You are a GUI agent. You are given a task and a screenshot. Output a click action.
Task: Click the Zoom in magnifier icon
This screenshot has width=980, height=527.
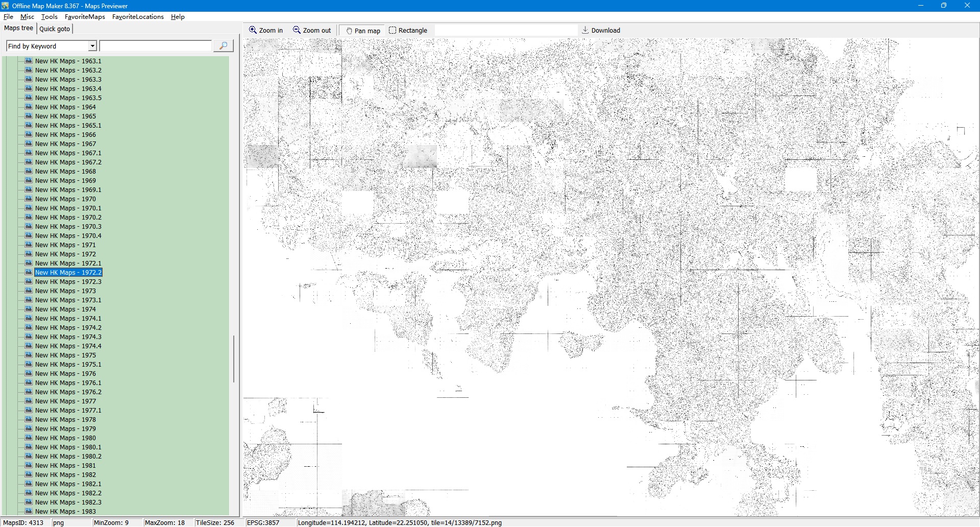[253, 30]
